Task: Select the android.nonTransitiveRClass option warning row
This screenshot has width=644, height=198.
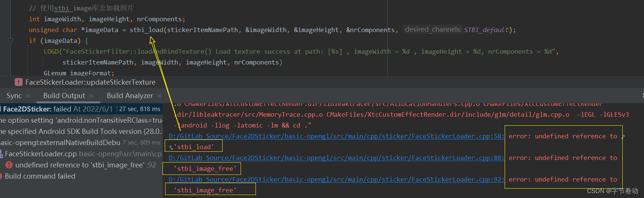Action: (x=81, y=120)
